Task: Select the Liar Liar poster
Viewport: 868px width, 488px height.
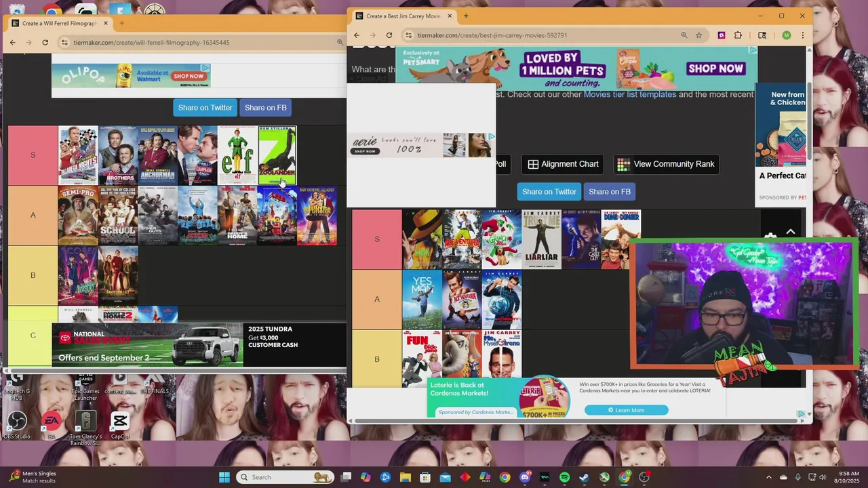Action: [541, 239]
